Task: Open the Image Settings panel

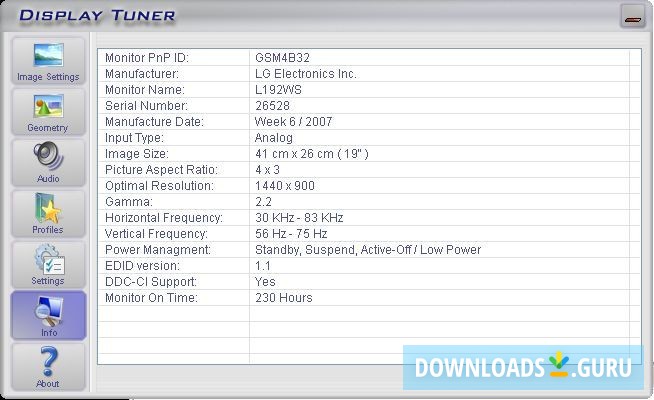Action: coord(48,61)
